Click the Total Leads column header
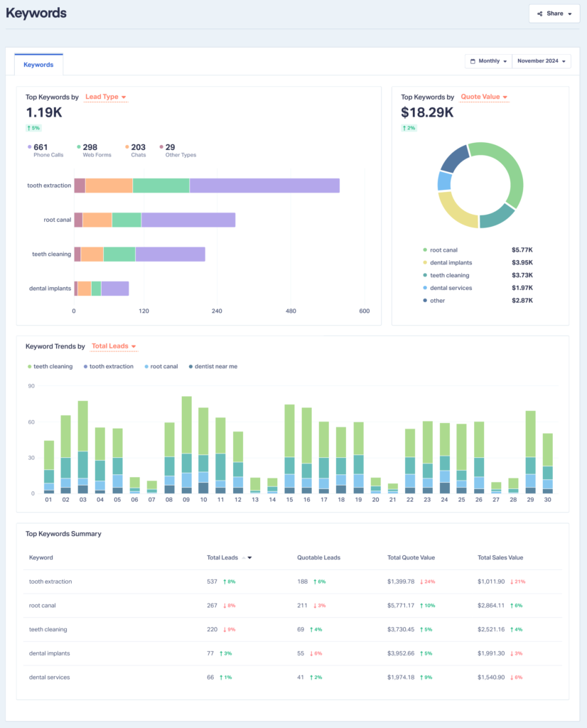 point(222,557)
